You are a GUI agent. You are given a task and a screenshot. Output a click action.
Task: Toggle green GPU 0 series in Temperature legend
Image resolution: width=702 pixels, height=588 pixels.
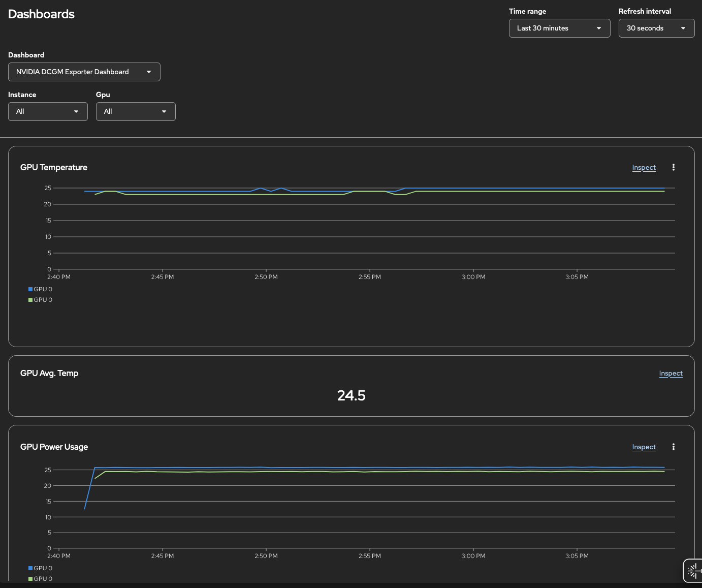(40, 300)
